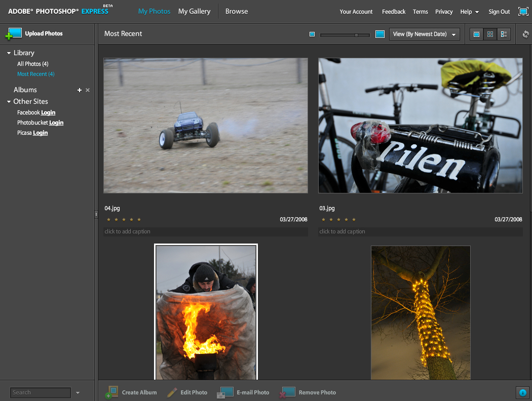Viewport: 532px width, 401px height.
Task: Click the Facebook Login link
Action: pos(48,113)
